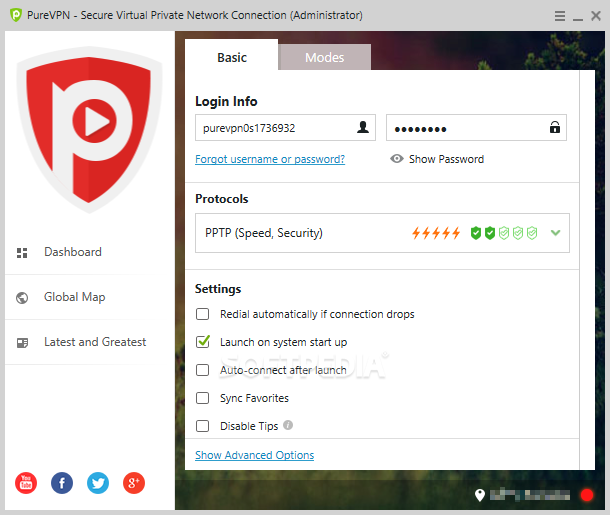610x515 pixels.
Task: Click the Disable Tips info icon
Action: tap(288, 425)
